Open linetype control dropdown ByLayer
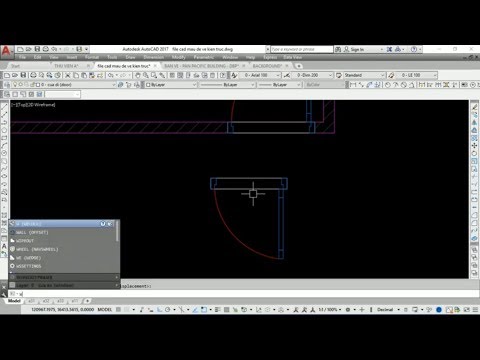This screenshot has height=360, width=480. click(x=228, y=85)
